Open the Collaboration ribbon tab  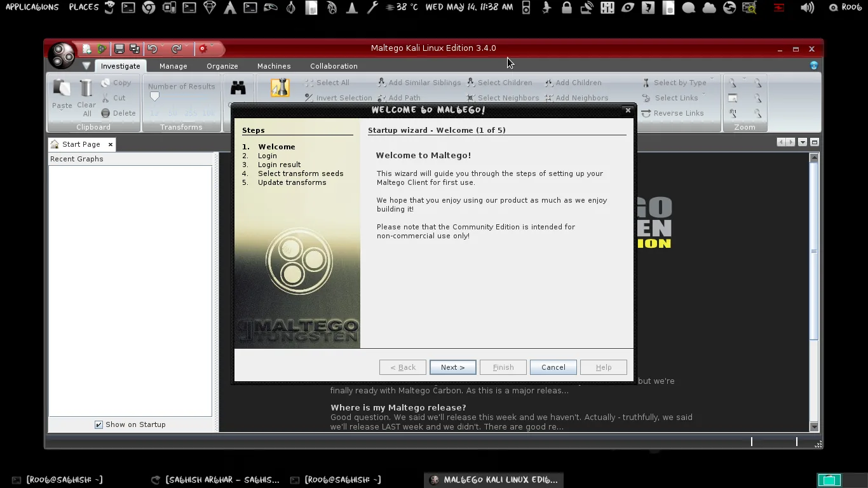334,66
